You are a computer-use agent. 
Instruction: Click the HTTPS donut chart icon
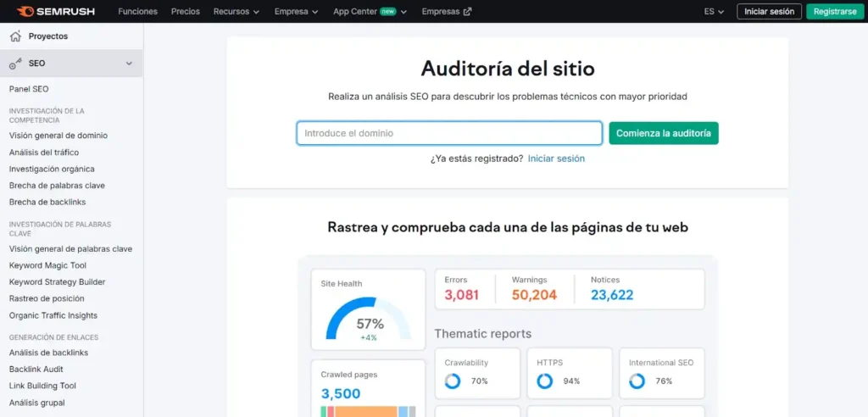[545, 381]
